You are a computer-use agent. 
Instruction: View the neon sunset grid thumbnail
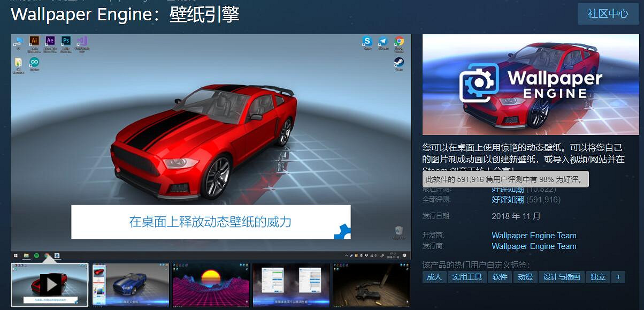tap(211, 285)
